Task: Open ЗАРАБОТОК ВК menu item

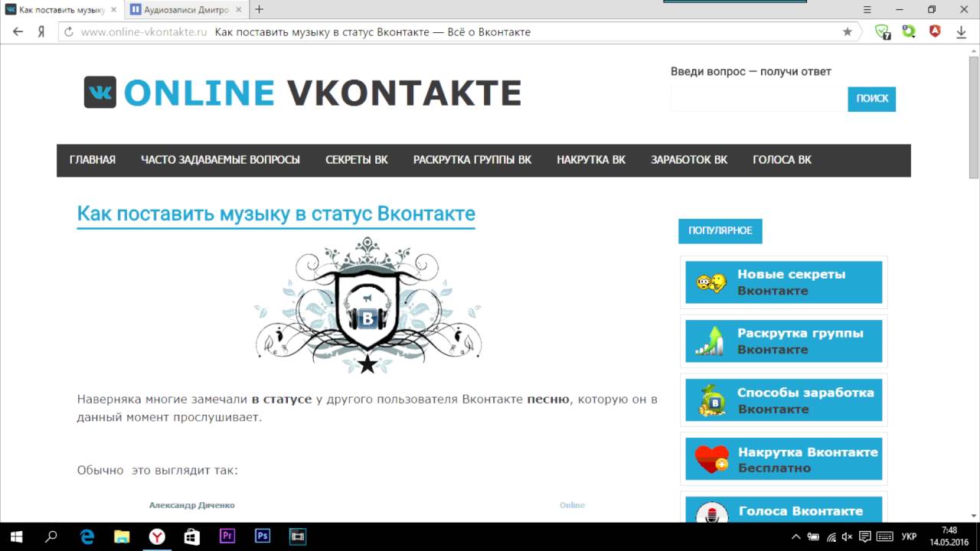Action: click(x=689, y=160)
